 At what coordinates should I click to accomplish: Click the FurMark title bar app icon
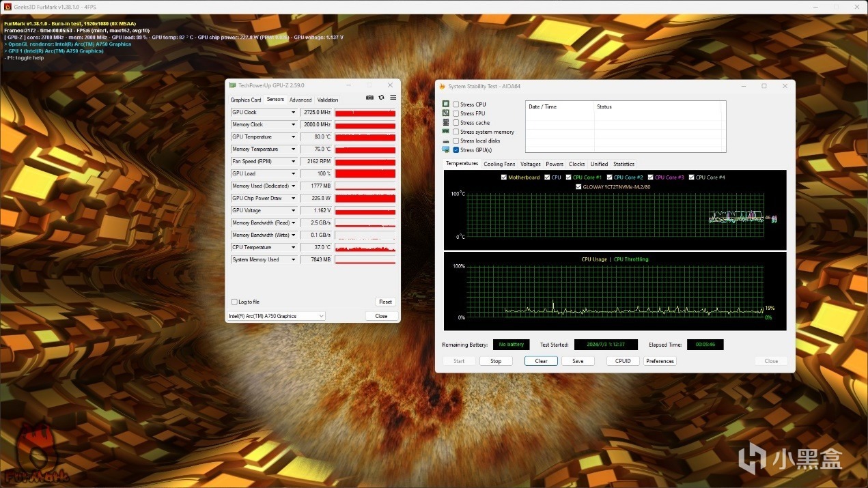point(7,6)
